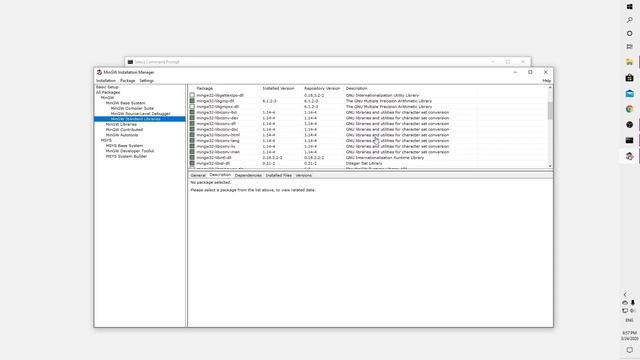Select MinGW Base System in tree
Screen dimensions: 640x360
pyautogui.click(x=126, y=103)
